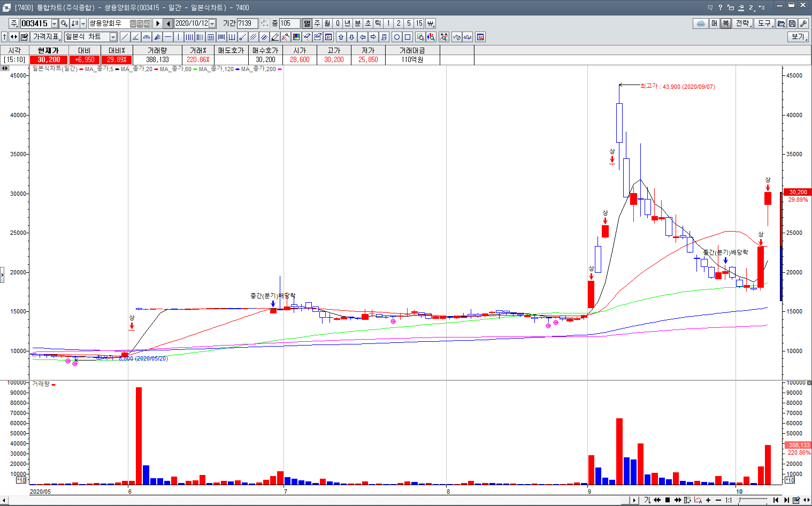This screenshot has width=812, height=506.
Task: Select the angle line drawing tool
Action: (x=136, y=37)
